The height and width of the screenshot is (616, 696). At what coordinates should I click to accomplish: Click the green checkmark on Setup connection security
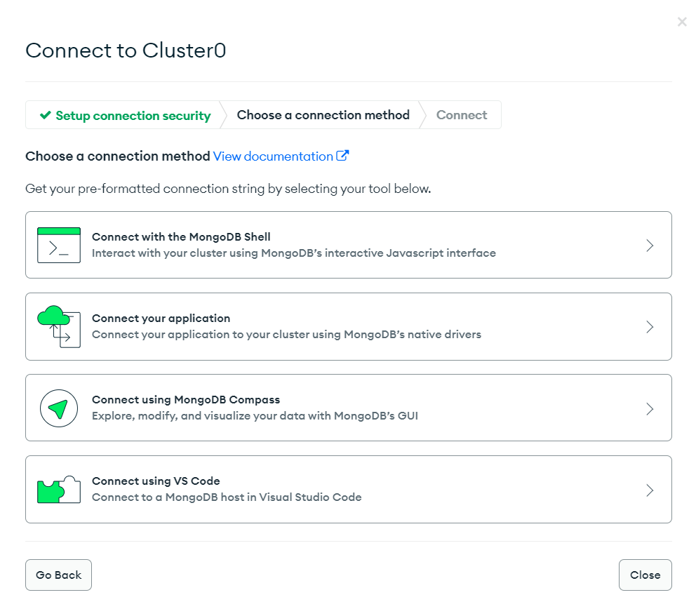(x=45, y=114)
